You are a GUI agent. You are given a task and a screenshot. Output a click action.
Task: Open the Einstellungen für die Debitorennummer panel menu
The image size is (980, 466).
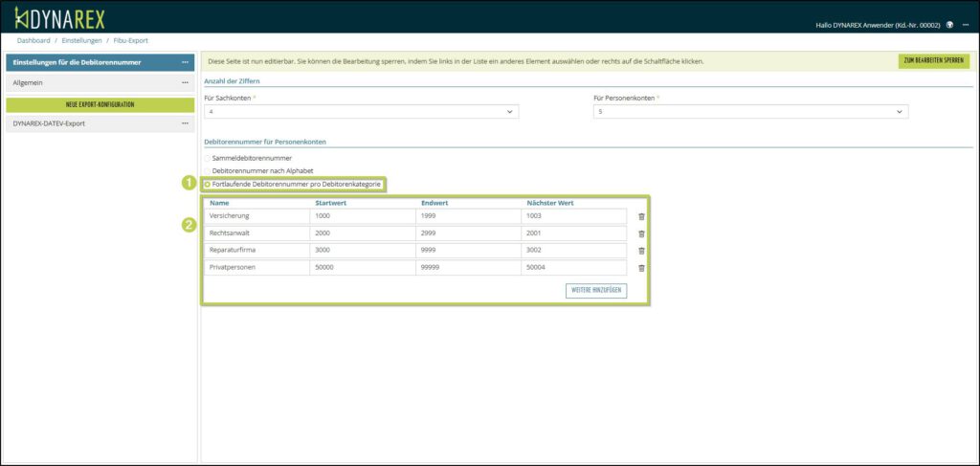pos(186,62)
